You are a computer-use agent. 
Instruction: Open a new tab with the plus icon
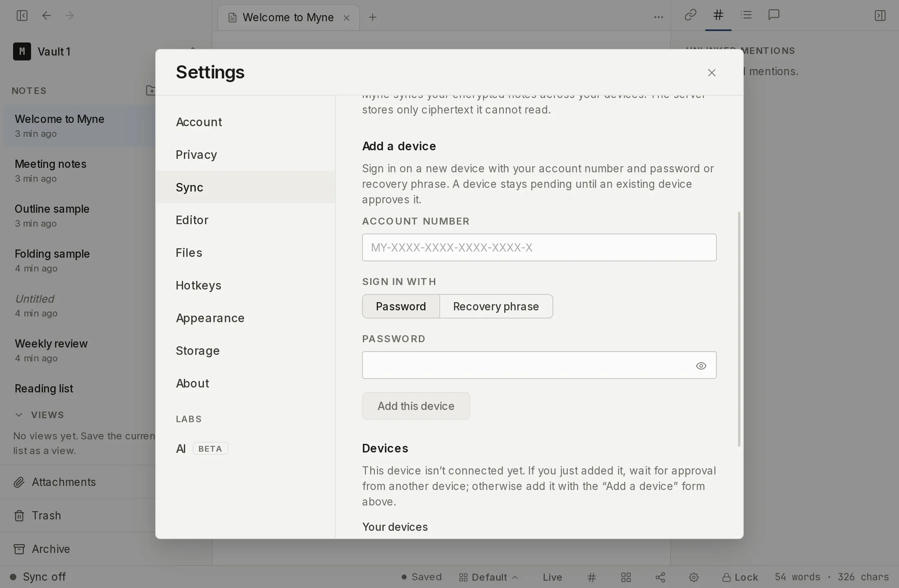pyautogui.click(x=373, y=17)
